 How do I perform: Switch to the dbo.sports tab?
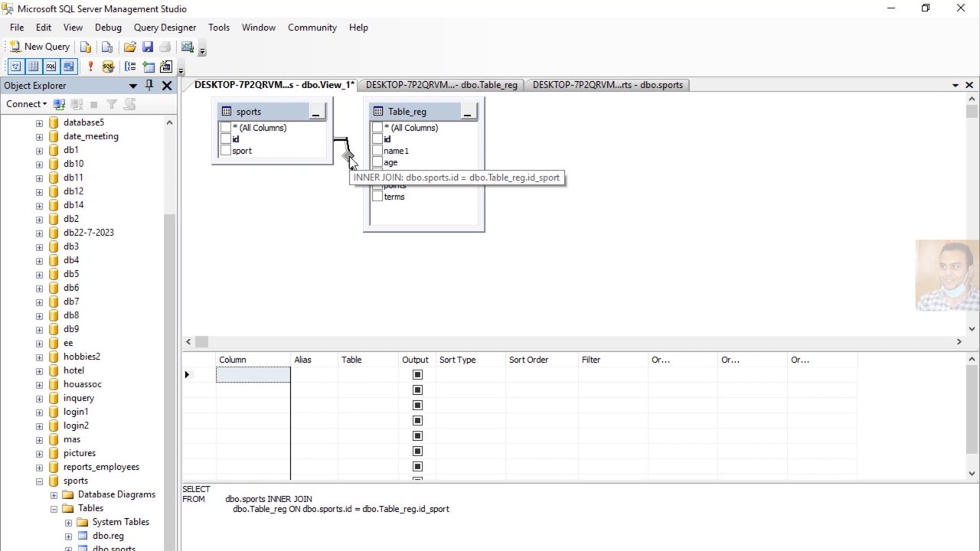[608, 85]
